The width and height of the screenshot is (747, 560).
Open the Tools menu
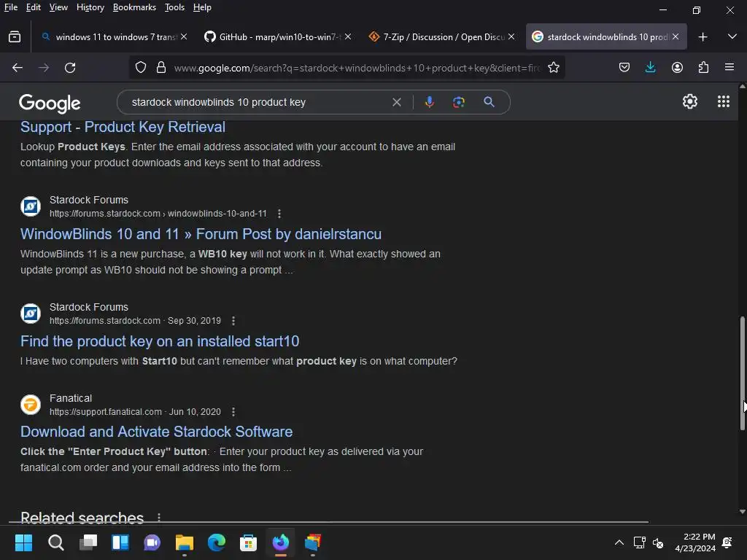click(174, 7)
